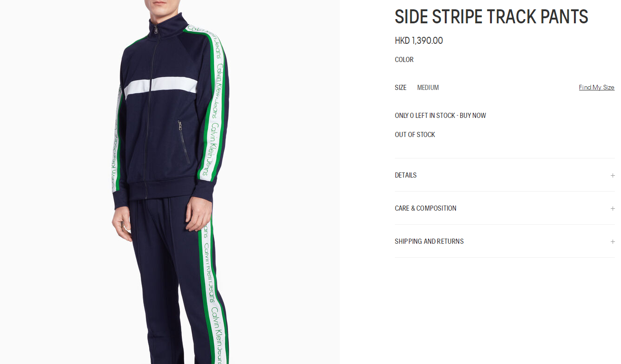Click the white chest stripe on jacket

pos(161,87)
